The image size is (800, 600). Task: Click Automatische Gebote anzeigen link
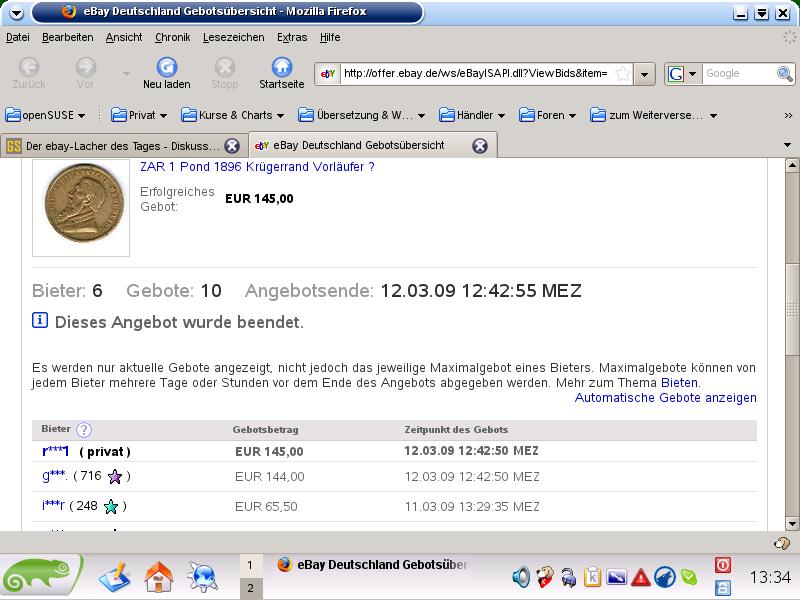pyautogui.click(x=665, y=397)
